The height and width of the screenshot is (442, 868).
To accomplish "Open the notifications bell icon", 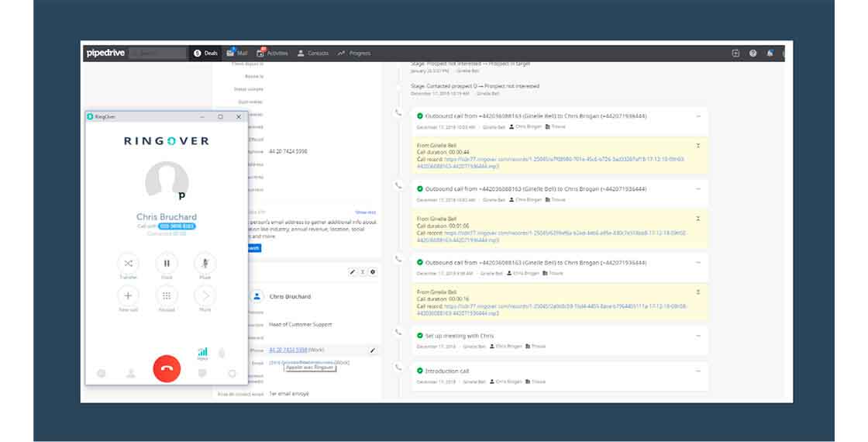I will coord(770,54).
